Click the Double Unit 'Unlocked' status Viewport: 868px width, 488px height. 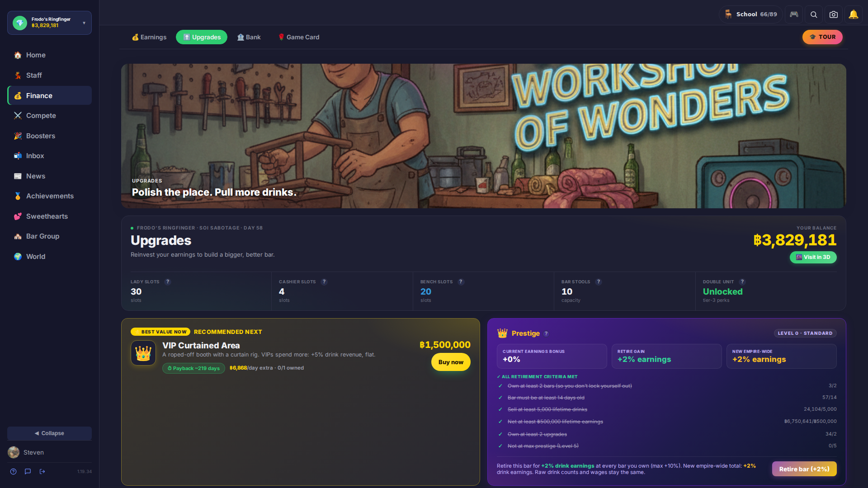click(x=722, y=291)
